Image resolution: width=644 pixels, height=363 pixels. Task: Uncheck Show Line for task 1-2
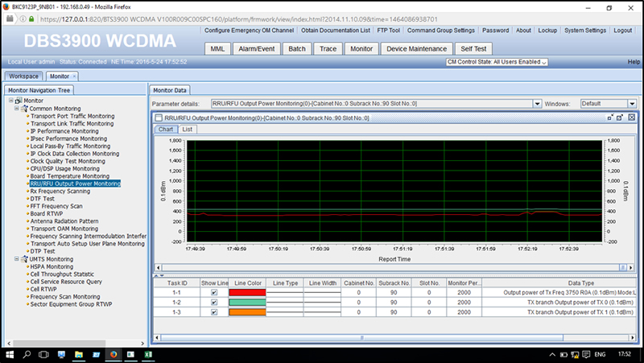[x=214, y=302]
